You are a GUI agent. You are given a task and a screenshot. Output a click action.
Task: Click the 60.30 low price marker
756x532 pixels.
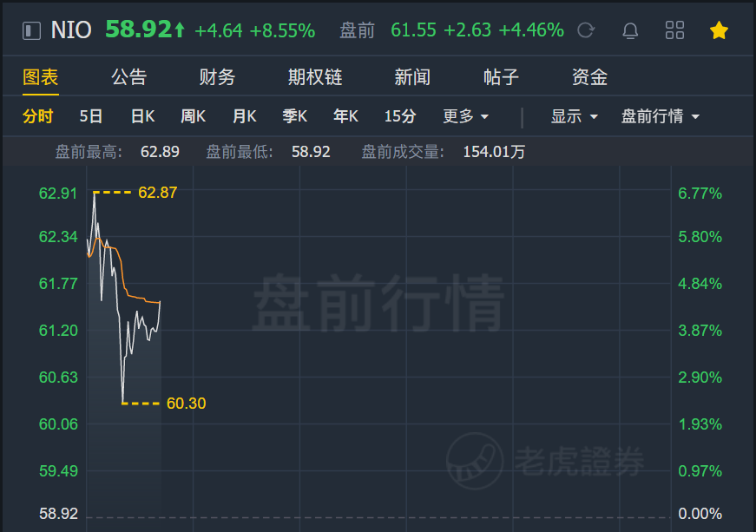(x=187, y=403)
